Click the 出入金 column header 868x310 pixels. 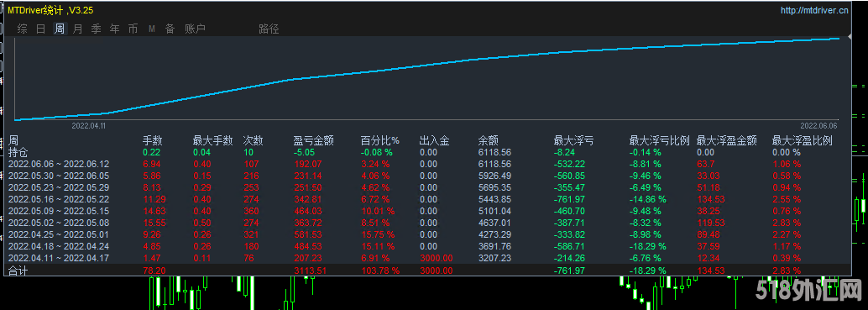[x=435, y=140]
